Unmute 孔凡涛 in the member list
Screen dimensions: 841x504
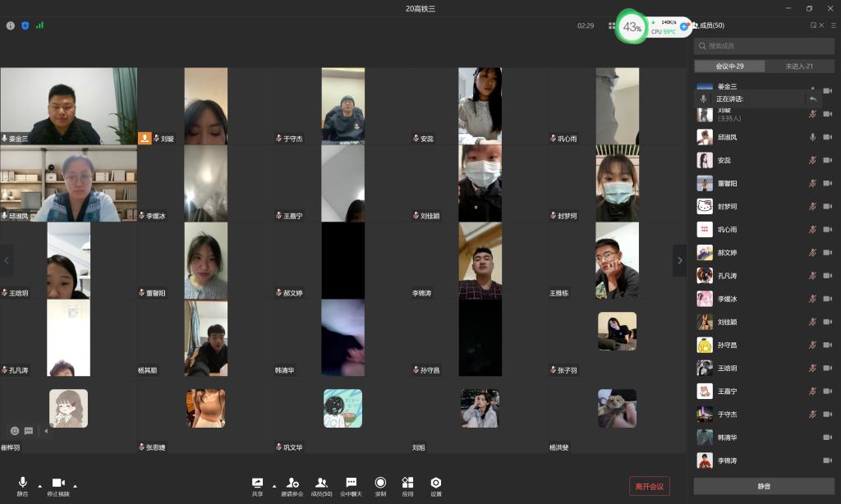812,276
